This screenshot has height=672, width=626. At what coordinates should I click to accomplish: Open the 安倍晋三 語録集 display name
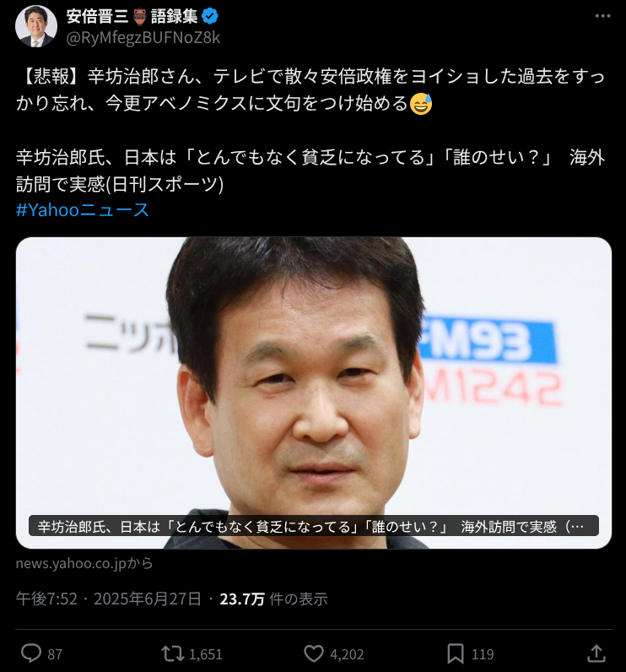(132, 16)
